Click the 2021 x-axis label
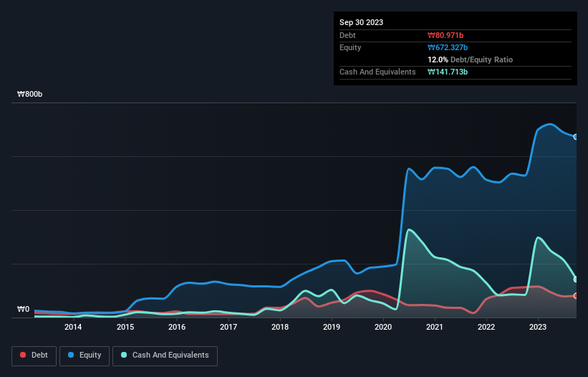Viewport: 588px width, 377px height. coord(435,327)
